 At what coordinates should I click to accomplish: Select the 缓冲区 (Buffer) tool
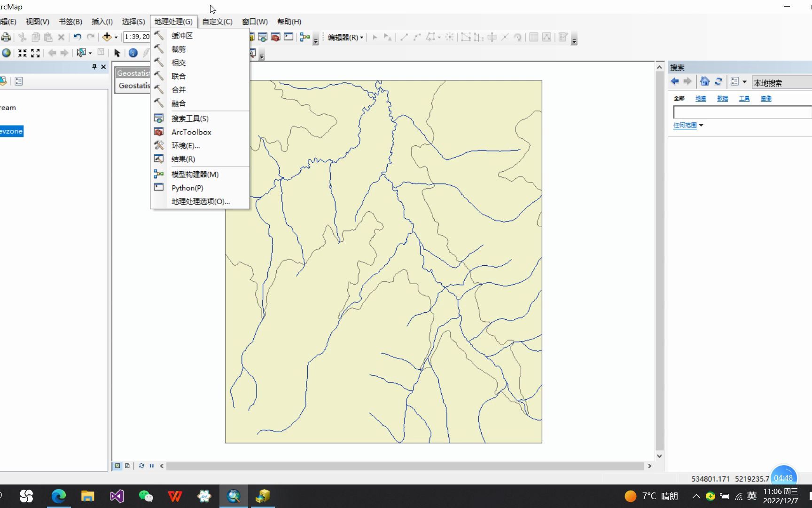tap(181, 35)
